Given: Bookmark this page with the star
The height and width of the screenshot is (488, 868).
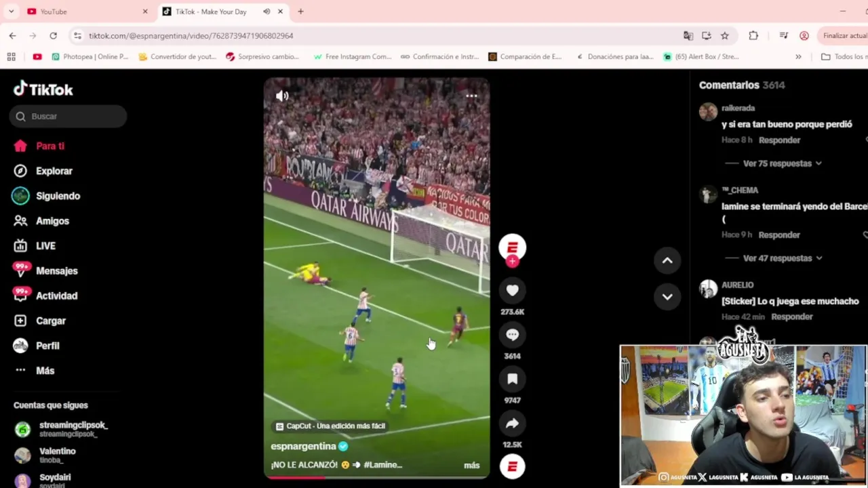Looking at the screenshot, I should coord(725,35).
